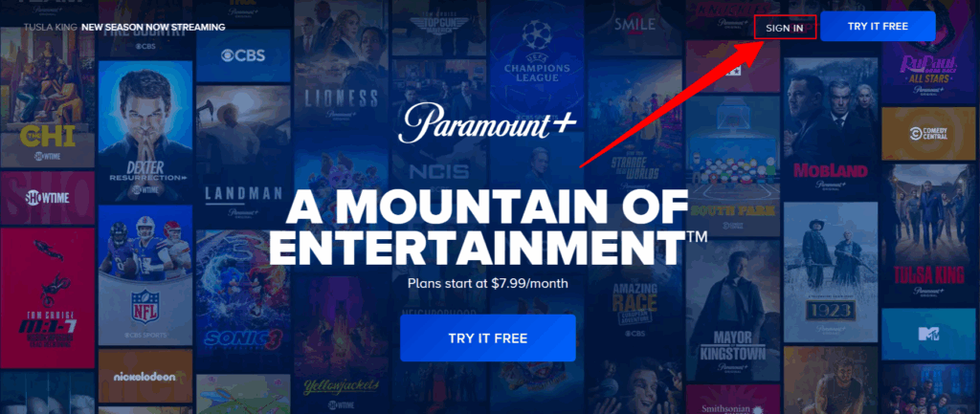Viewport: 980px width, 414px height.
Task: Click the Paramount+ logo
Action: tap(487, 123)
